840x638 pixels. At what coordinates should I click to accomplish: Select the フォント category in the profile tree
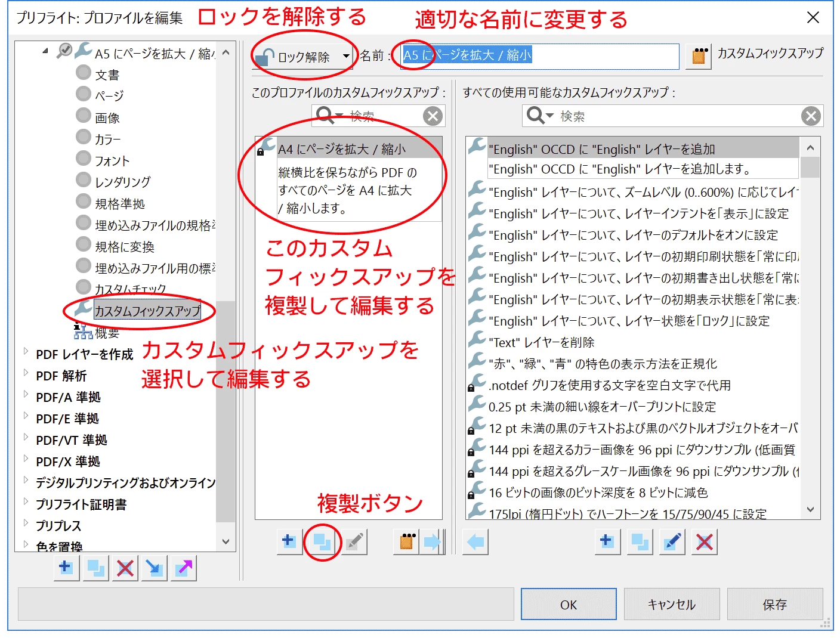tap(112, 161)
